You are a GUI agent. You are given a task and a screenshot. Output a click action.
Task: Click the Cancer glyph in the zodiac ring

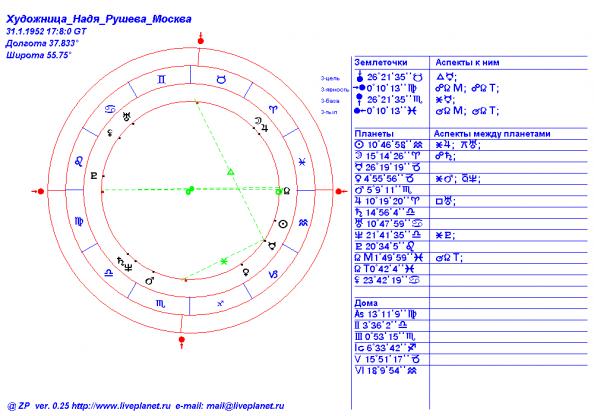(110, 109)
